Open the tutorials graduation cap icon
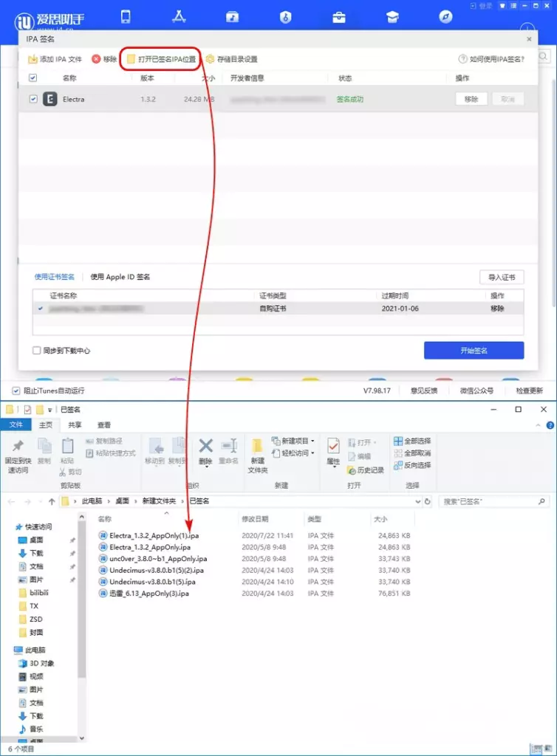 pos(393,16)
